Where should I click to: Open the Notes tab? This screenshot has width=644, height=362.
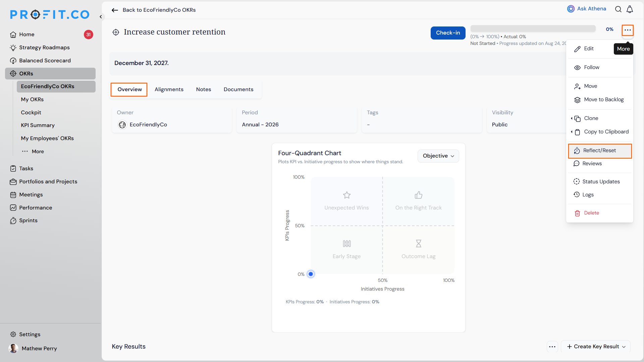pyautogui.click(x=204, y=89)
